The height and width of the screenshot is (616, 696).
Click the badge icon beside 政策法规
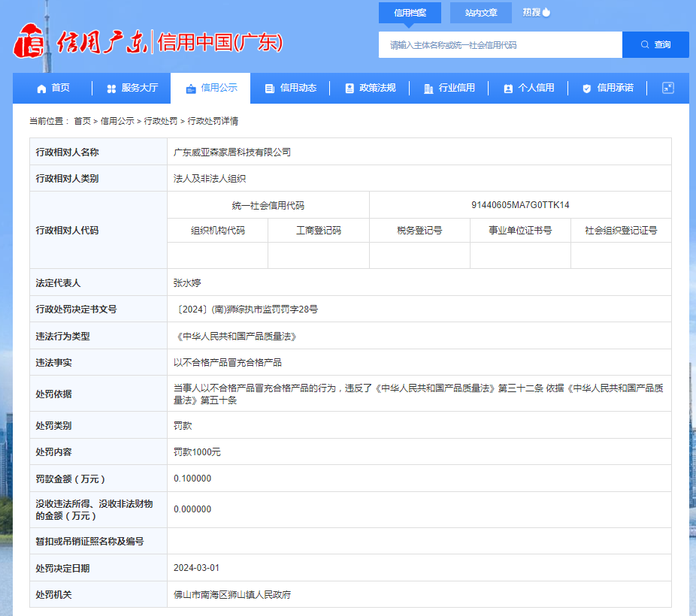(350, 89)
